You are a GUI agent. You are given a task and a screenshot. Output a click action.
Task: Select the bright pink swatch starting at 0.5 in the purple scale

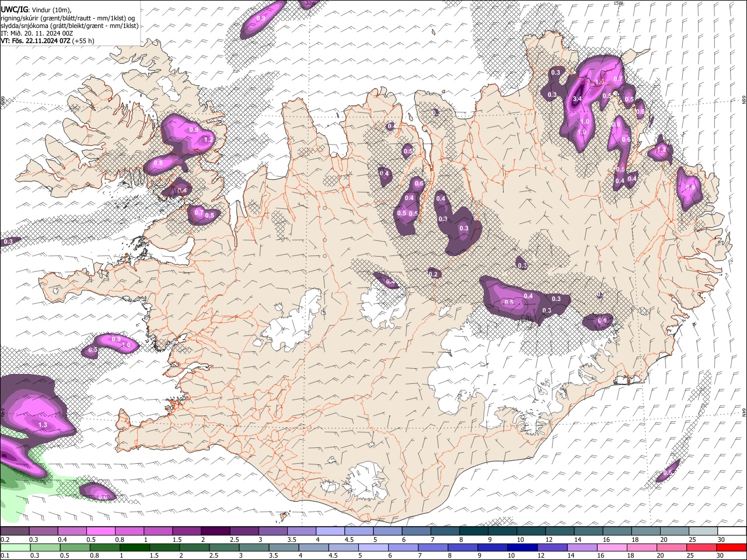point(100,531)
